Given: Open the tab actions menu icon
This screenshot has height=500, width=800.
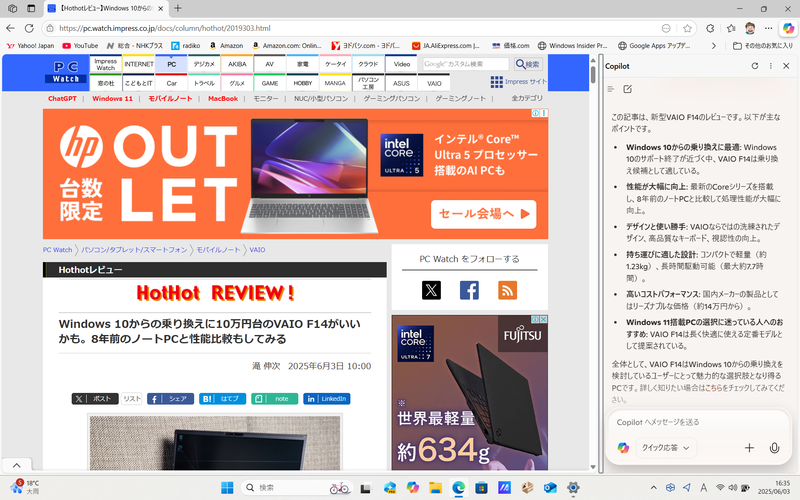Looking at the screenshot, I should 31,8.
